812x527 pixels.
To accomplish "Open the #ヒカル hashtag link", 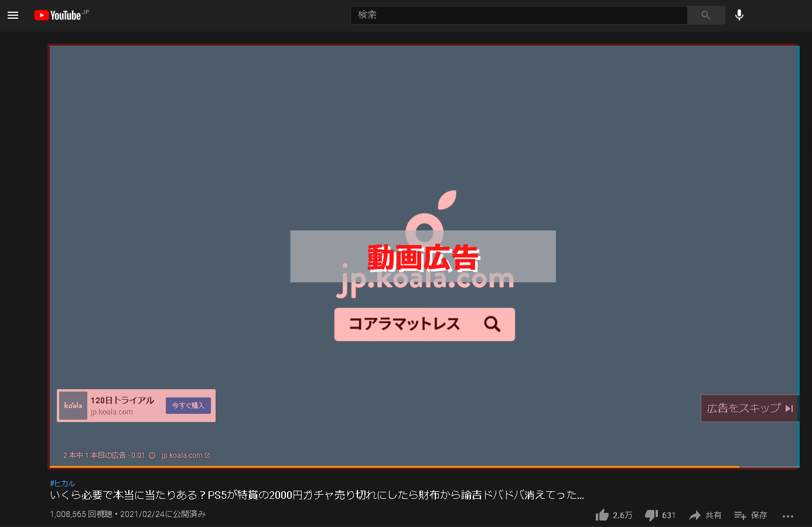I will (x=63, y=484).
